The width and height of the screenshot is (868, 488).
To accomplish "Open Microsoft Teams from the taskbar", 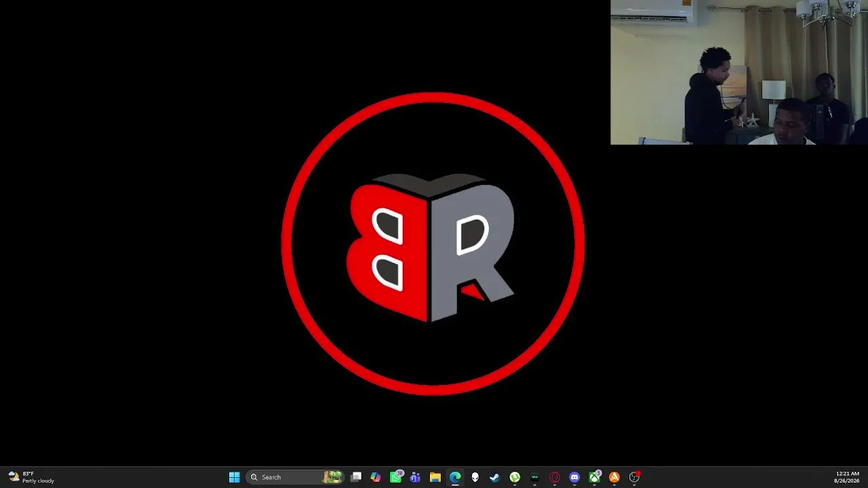I will (415, 477).
